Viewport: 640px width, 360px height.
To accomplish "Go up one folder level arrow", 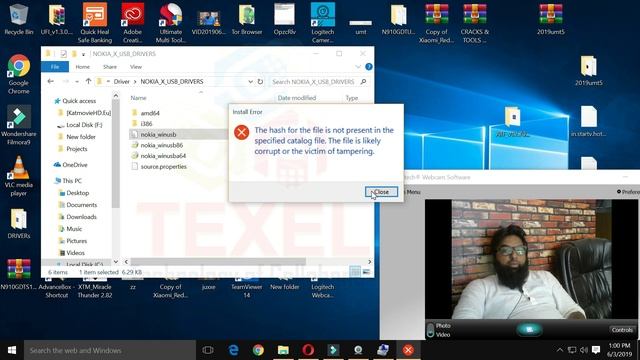I will point(88,82).
